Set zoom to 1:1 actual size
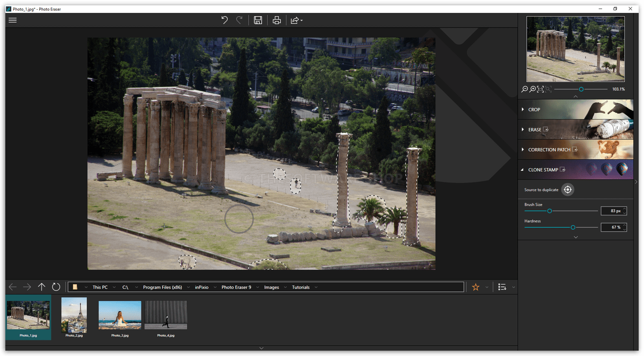The width and height of the screenshot is (644, 356). click(x=540, y=89)
